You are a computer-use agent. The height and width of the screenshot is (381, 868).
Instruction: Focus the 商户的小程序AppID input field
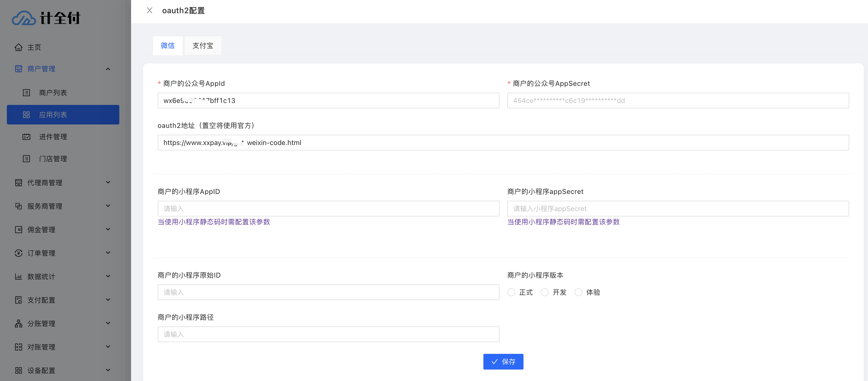[328, 209]
